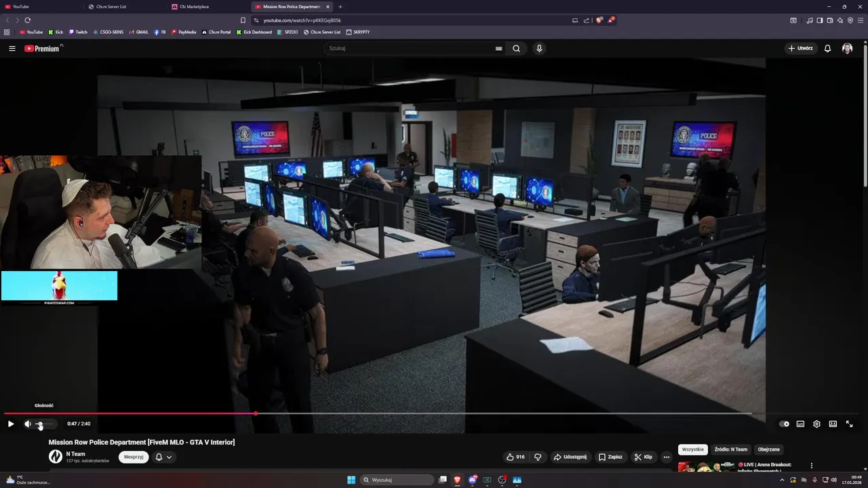Viewport: 868px width, 488px height.
Task: Save the video with Zapisz
Action: [610, 457]
